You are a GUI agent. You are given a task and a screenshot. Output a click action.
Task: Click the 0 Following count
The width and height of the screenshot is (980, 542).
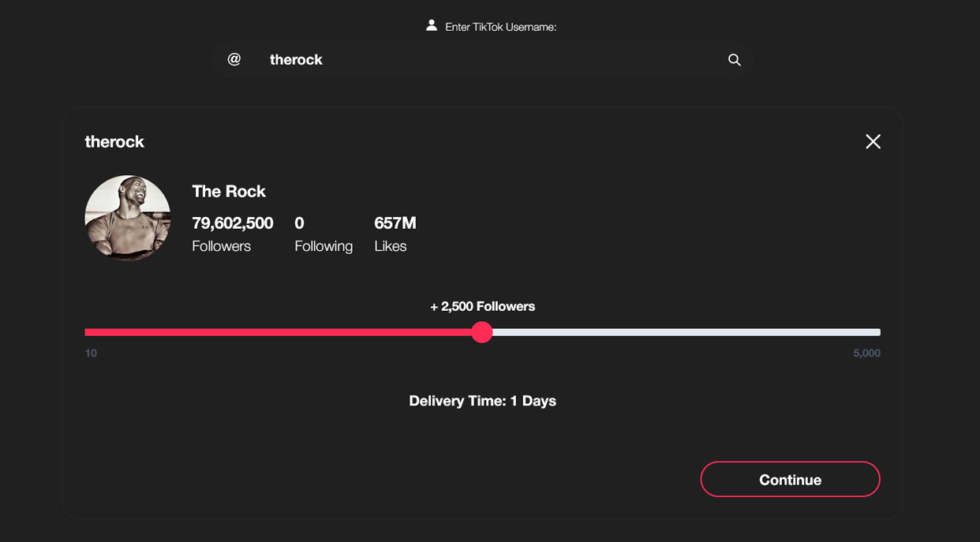(x=299, y=223)
